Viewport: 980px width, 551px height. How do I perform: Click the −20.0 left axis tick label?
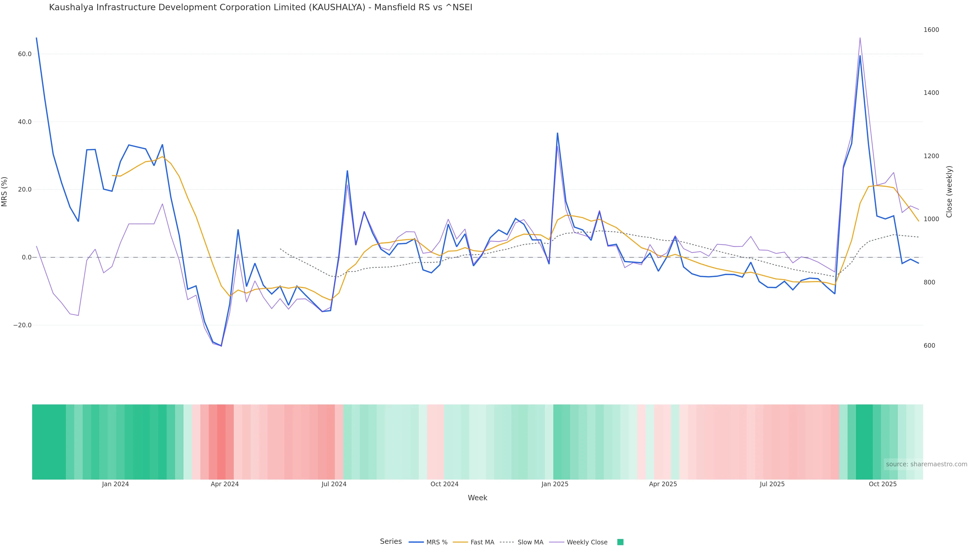(x=22, y=325)
